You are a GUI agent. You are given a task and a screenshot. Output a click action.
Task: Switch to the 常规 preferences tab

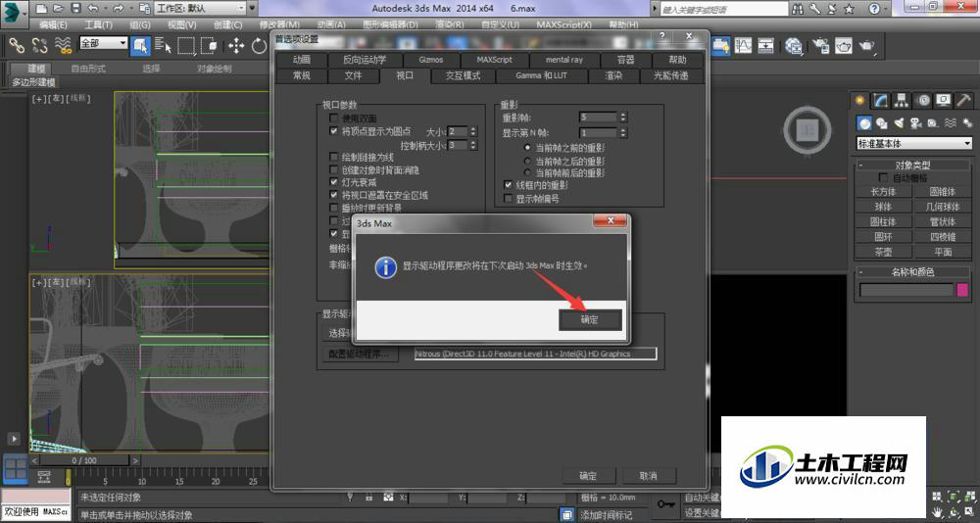point(302,75)
